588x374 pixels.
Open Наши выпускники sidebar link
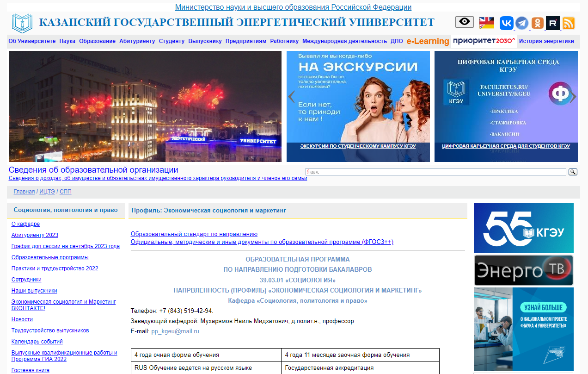[34, 291]
